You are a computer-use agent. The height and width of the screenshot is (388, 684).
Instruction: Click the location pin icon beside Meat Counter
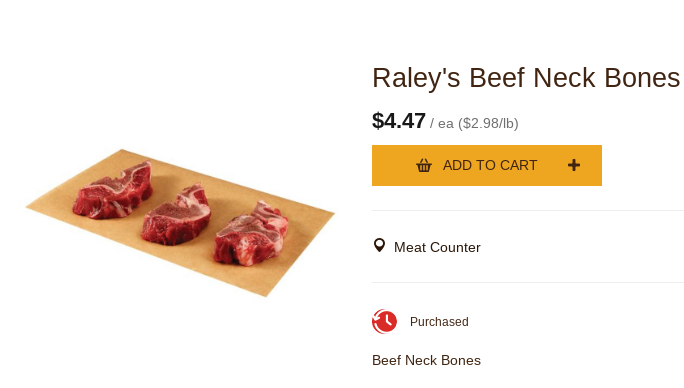coord(380,246)
